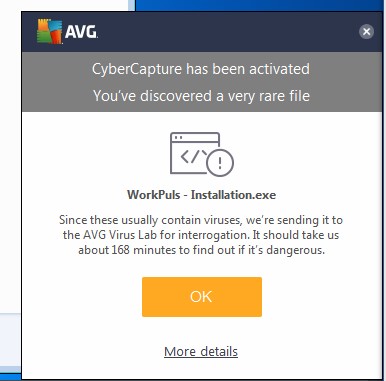Screen dimensions: 386x381
Task: Open the More details link
Action: [x=201, y=352]
